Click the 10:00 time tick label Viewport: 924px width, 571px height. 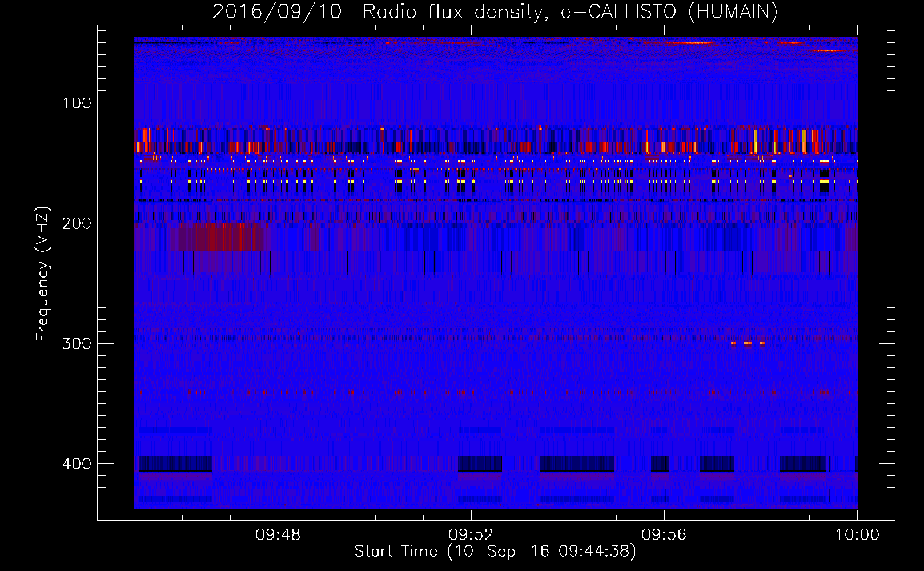857,535
